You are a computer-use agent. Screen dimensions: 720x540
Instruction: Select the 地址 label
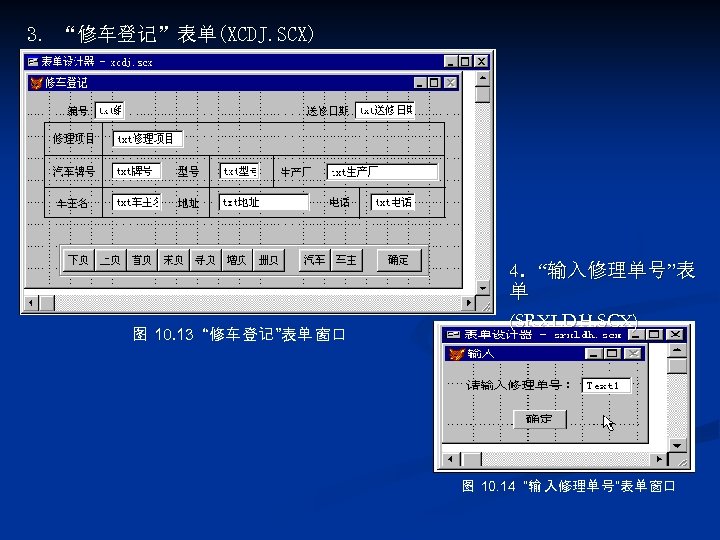point(188,202)
